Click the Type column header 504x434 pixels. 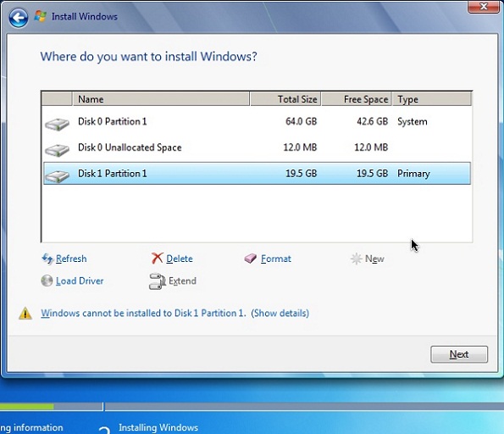coord(432,99)
